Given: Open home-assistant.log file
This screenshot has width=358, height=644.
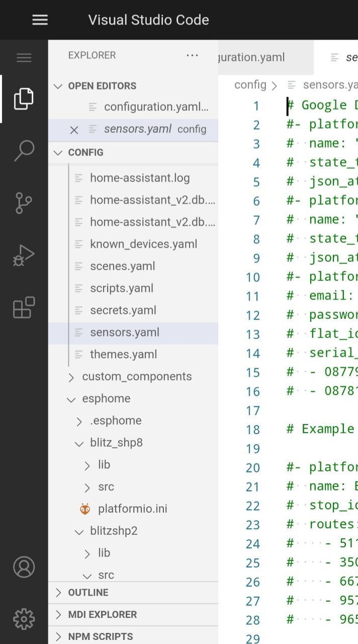Looking at the screenshot, I should pos(140,178).
